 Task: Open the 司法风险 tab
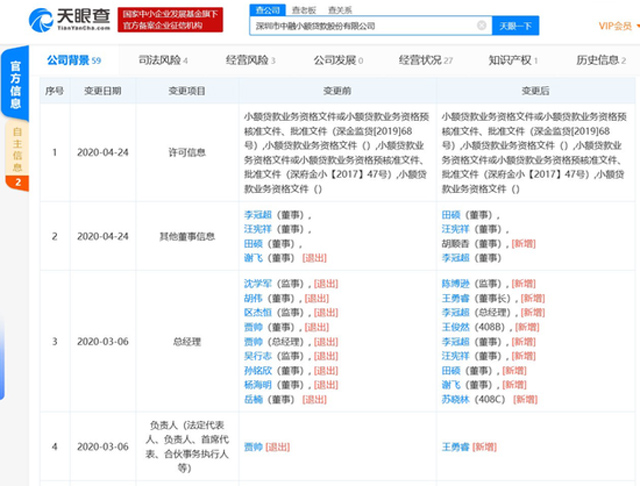pyautogui.click(x=163, y=60)
